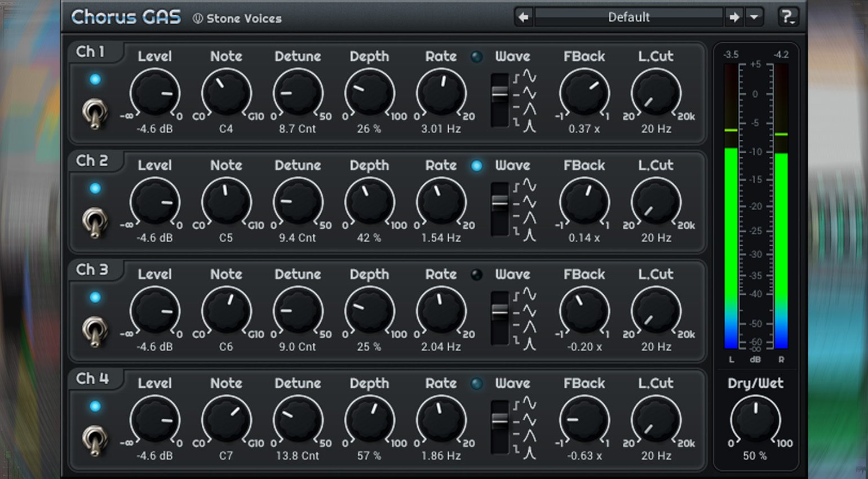Toggle the Ch 4 power switch
868x479 pixels.
coord(94,440)
